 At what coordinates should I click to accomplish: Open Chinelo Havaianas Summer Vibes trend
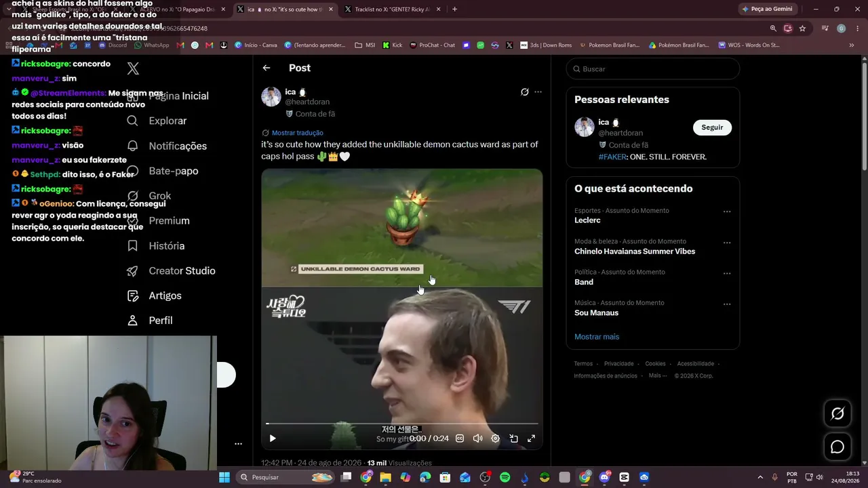pos(635,251)
